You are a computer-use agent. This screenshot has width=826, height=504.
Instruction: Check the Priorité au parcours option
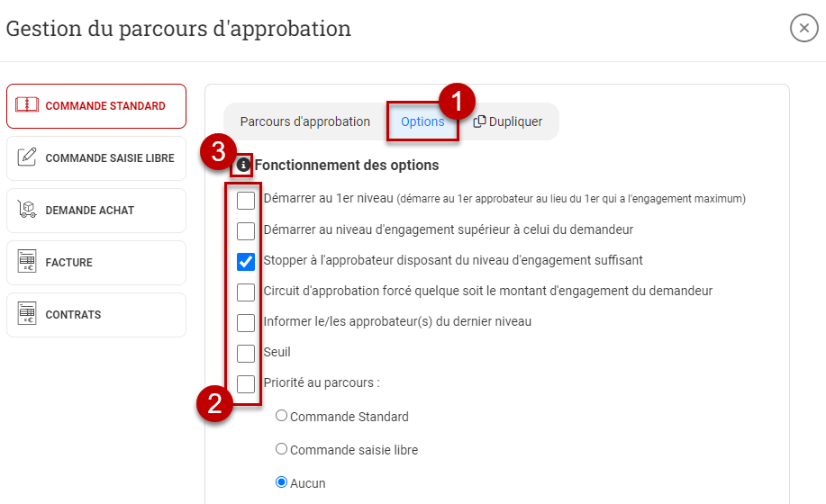point(246,383)
